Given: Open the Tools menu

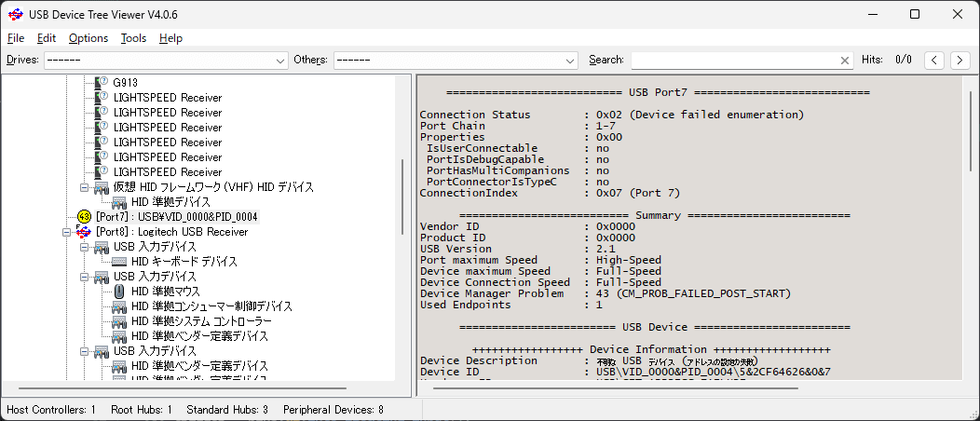Looking at the screenshot, I should [x=133, y=38].
